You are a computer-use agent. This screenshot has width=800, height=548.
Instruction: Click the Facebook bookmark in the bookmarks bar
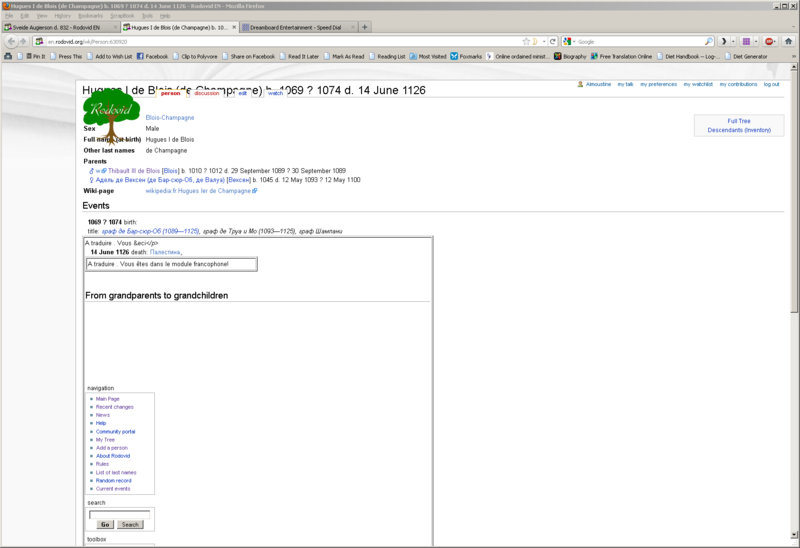pos(152,57)
